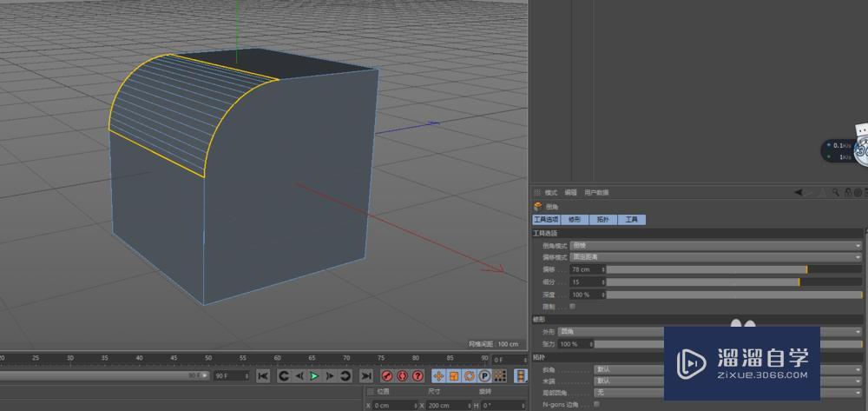The width and height of the screenshot is (868, 411).
Task: Click the bevel tool cube icon
Action: pyautogui.click(x=537, y=207)
